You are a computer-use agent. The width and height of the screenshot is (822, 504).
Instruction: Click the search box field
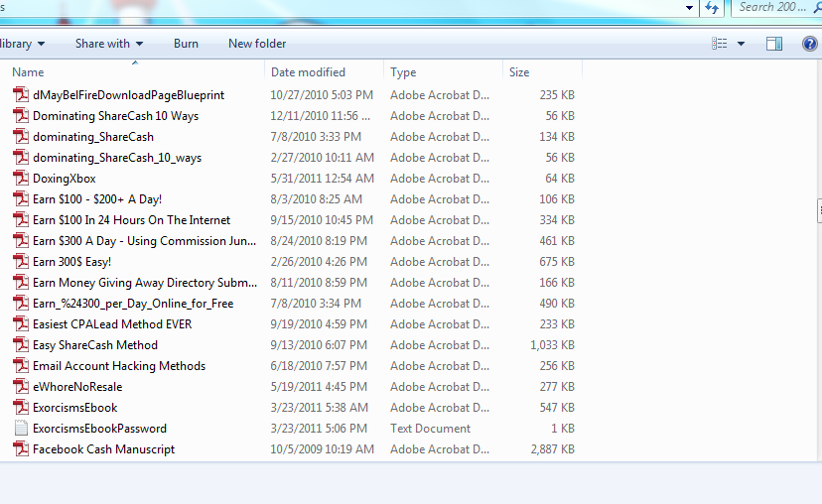776,8
